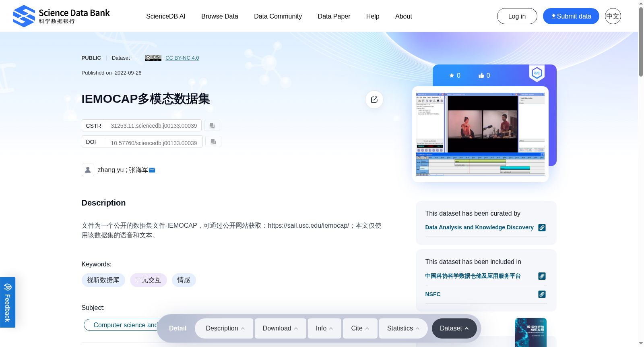644x347 pixels.
Task: Copy the CSTR identifier
Action: coord(212,126)
